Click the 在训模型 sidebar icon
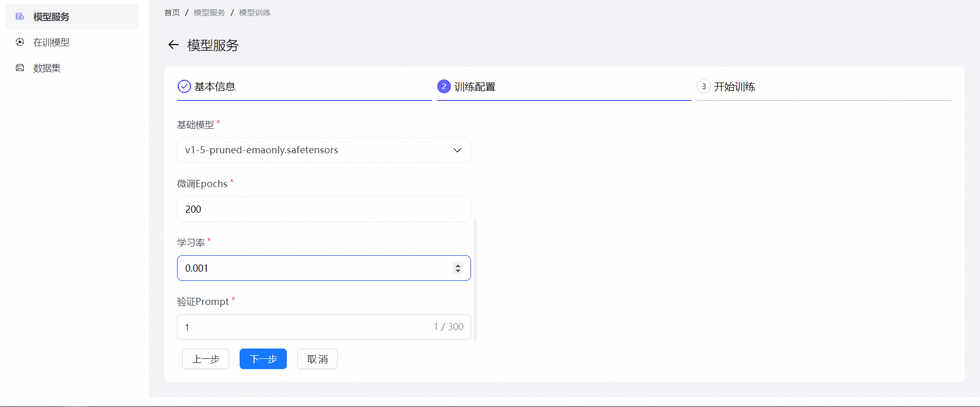Image resolution: width=980 pixels, height=407 pixels. 20,42
